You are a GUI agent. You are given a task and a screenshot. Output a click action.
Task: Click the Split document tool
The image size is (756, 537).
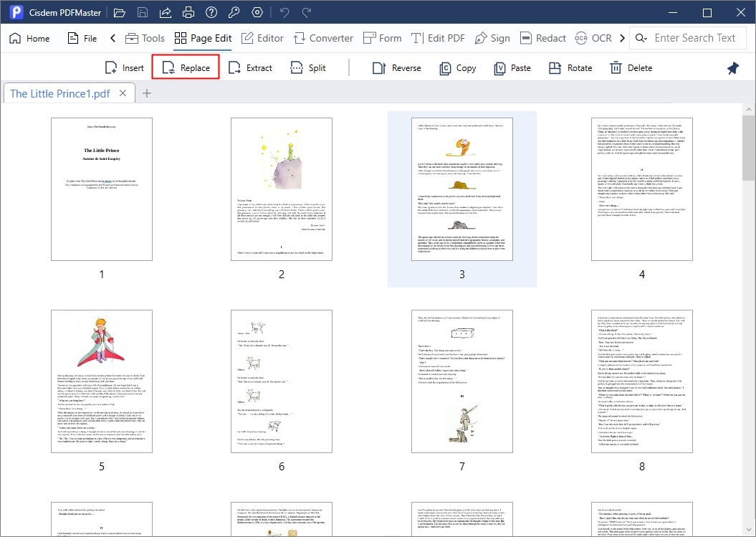(x=307, y=68)
